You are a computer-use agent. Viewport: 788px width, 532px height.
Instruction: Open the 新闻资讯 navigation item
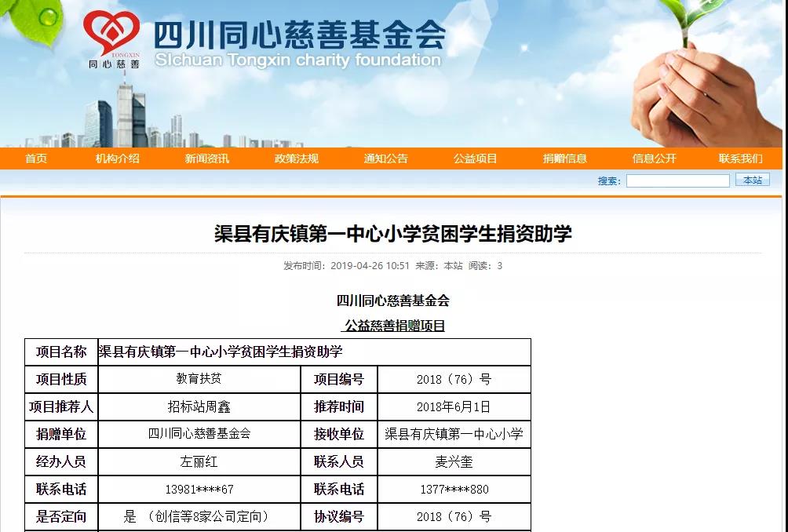(207, 159)
